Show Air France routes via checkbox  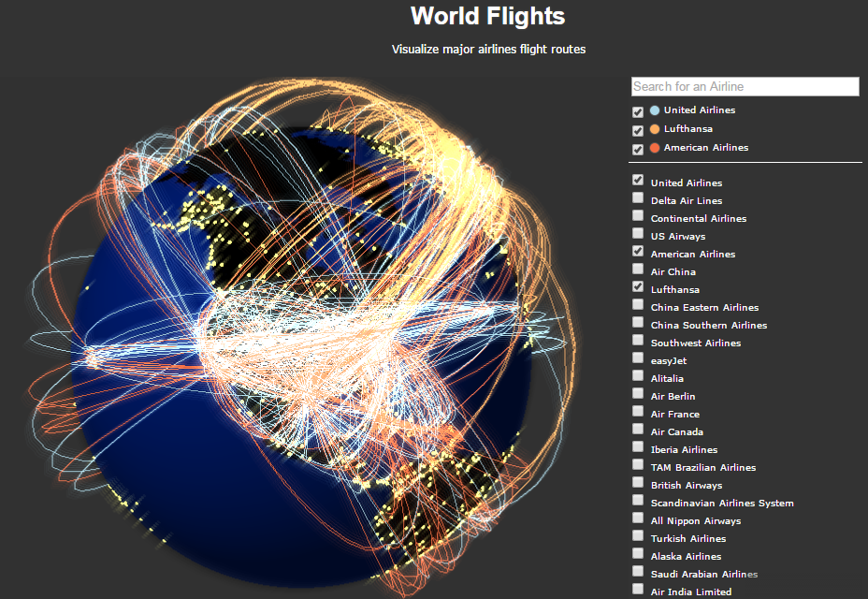click(x=638, y=412)
